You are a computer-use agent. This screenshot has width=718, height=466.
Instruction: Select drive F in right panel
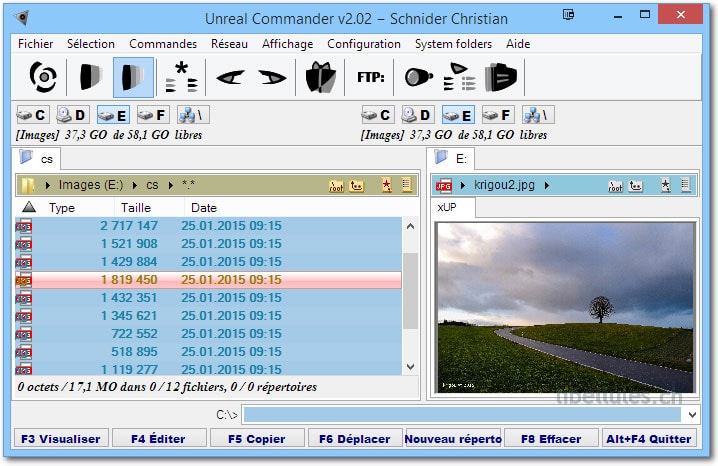pyautogui.click(x=498, y=115)
